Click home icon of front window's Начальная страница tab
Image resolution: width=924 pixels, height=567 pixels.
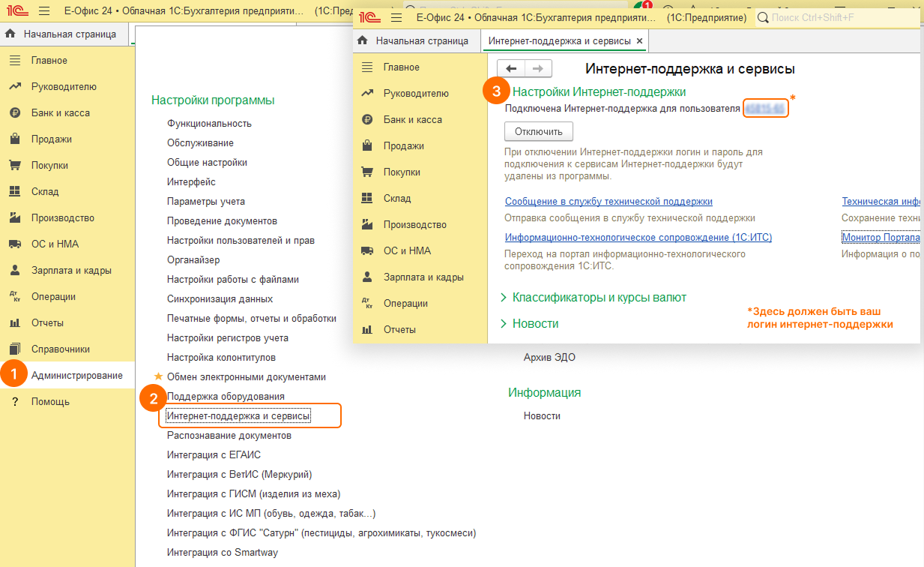coord(363,40)
